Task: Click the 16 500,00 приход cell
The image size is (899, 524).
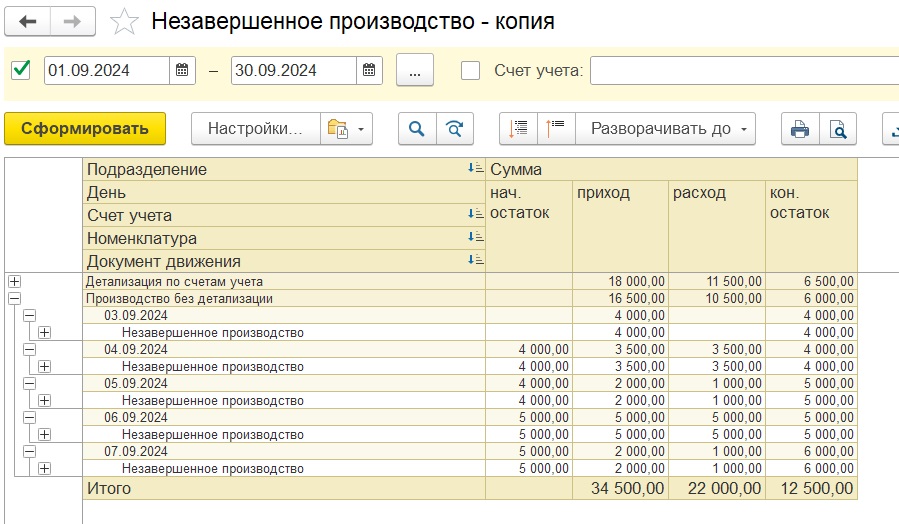Action: (620, 299)
